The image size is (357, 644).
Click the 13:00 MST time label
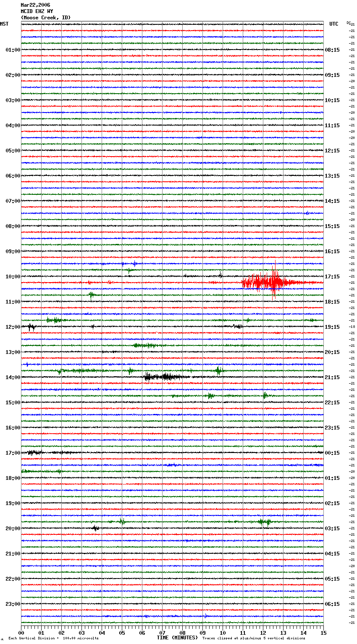[13, 352]
